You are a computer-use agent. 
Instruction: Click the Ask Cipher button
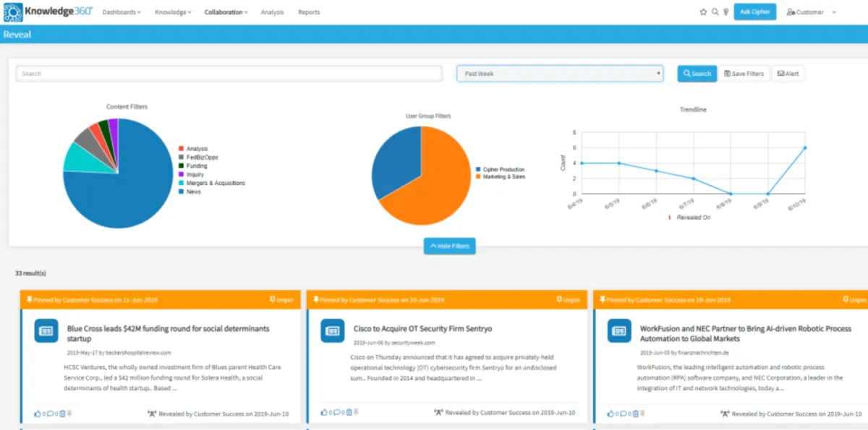[x=755, y=12]
